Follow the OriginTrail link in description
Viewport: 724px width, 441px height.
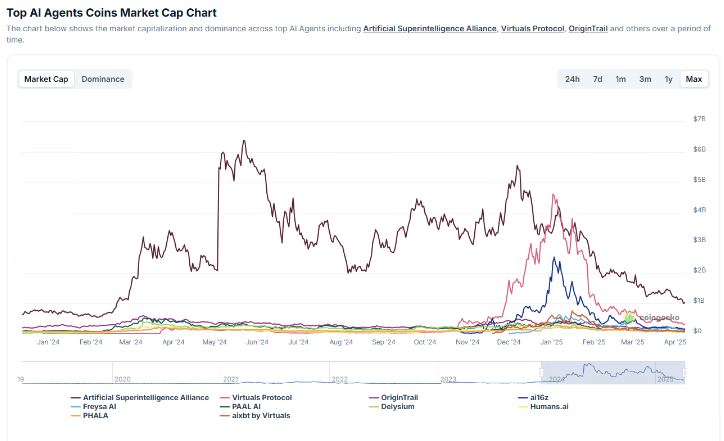click(588, 29)
